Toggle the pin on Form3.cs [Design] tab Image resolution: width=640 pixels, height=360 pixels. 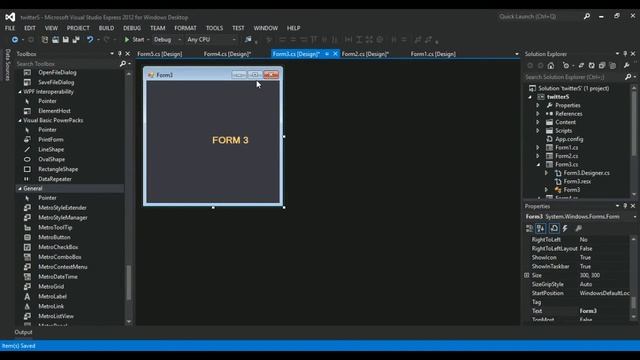(327, 54)
